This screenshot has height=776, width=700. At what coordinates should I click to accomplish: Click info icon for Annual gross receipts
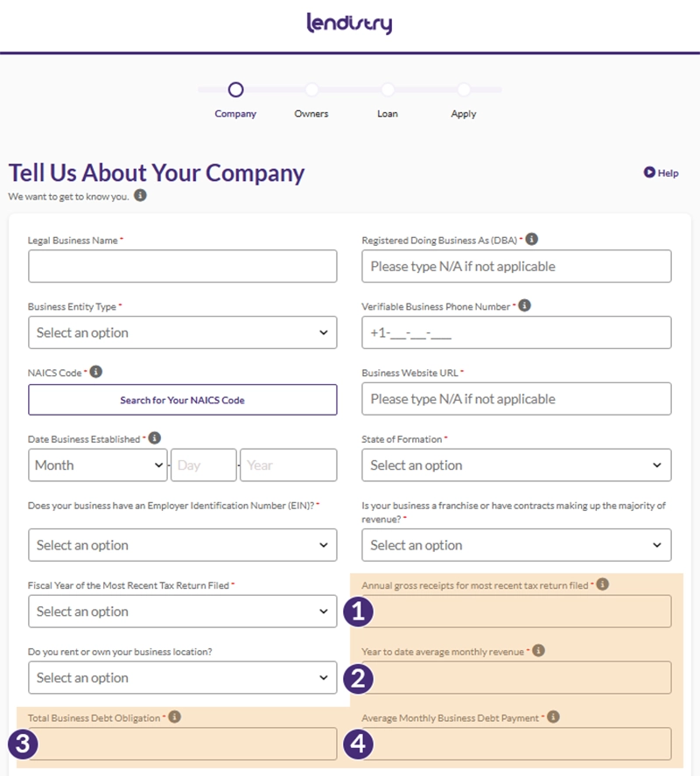[603, 584]
